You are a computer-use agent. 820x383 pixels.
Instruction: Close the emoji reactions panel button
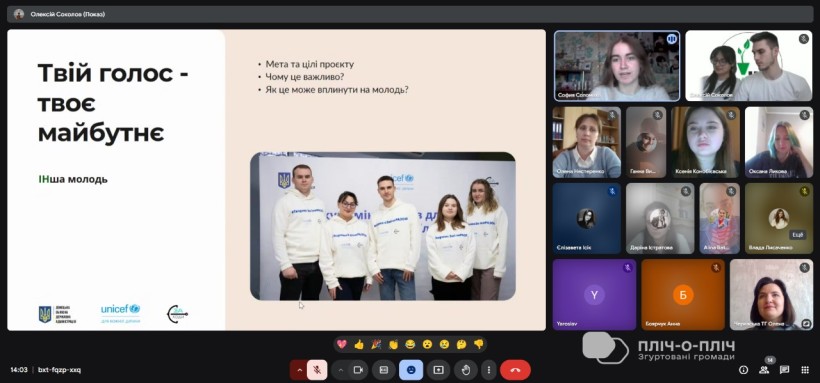(x=411, y=370)
